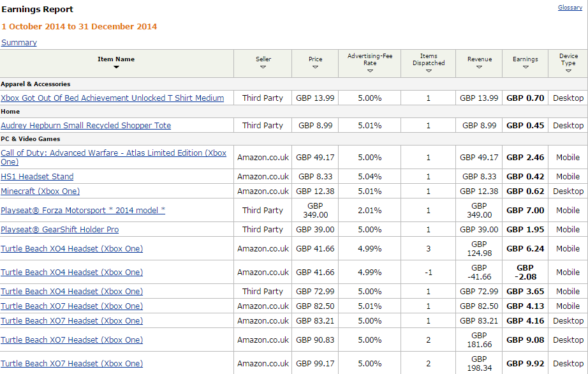
Task: Select earnings value GBP 7.00
Action: coord(525,210)
